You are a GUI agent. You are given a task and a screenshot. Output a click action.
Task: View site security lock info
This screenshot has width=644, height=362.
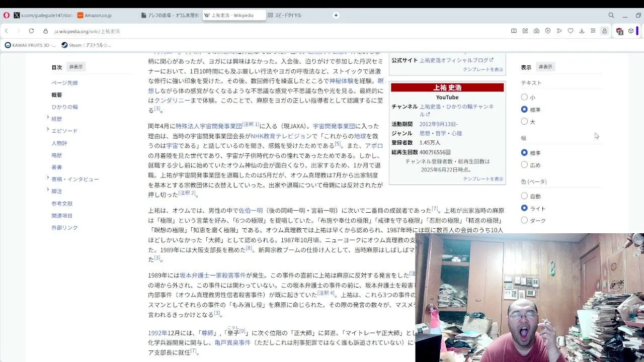click(x=45, y=31)
